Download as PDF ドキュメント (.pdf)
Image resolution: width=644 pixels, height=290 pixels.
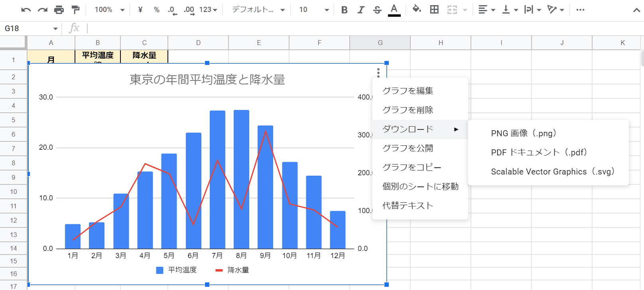pos(548,152)
